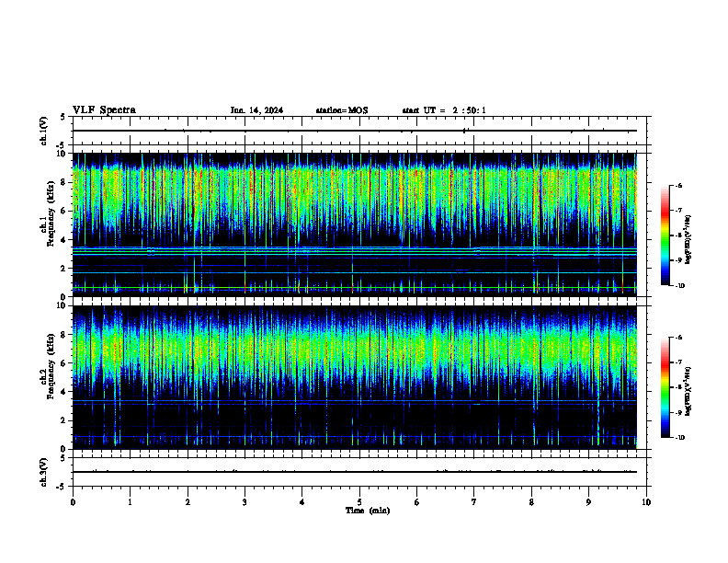Click time axis tick label '7'
The height and width of the screenshot is (563, 728).
point(474,502)
